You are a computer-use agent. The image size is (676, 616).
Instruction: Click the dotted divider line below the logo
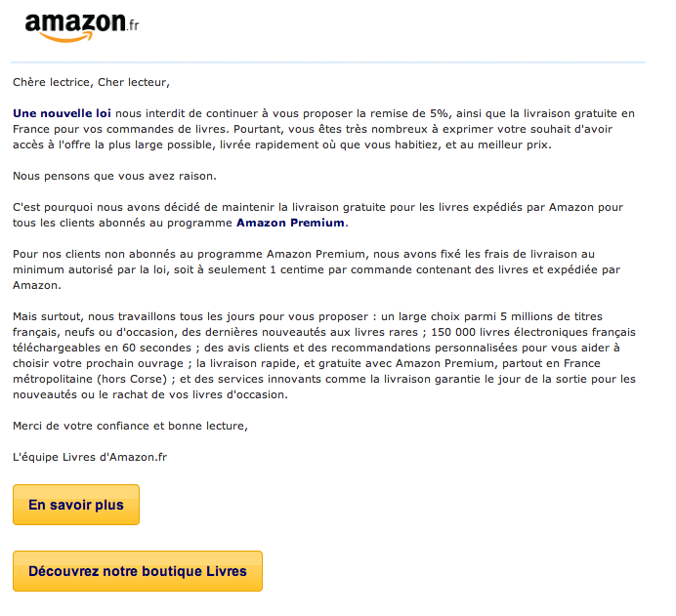(327, 62)
